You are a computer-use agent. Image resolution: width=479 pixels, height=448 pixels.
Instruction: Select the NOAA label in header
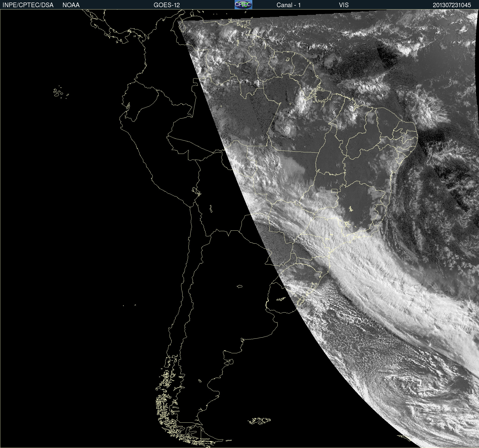tap(71, 5)
